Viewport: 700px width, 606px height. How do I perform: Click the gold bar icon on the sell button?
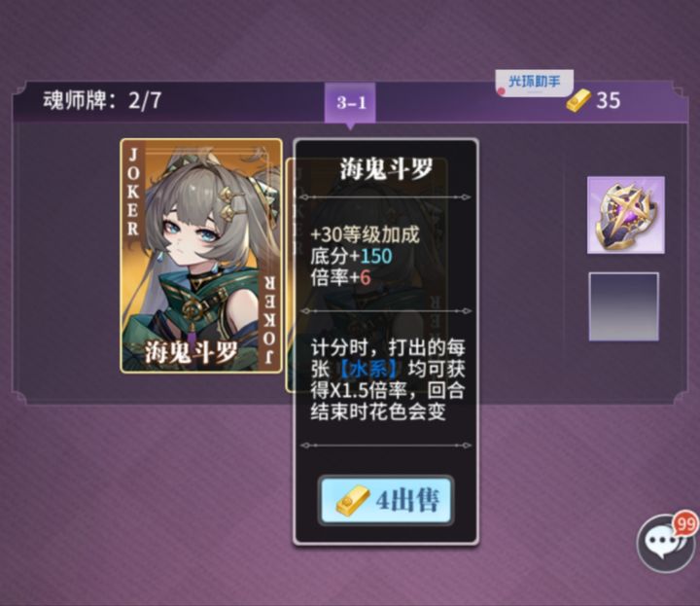353,501
